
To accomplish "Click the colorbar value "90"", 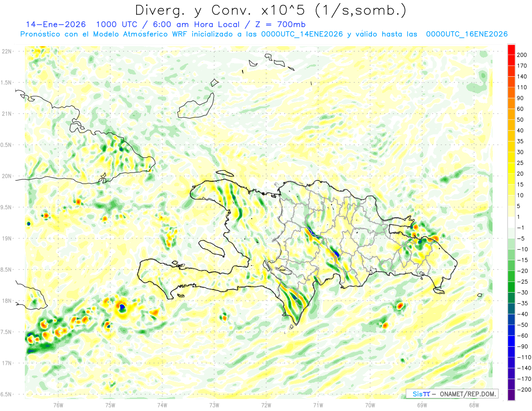I will pyautogui.click(x=520, y=98).
